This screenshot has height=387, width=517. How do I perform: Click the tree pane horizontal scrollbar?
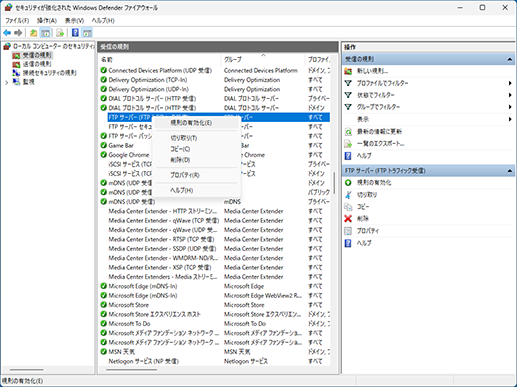(x=27, y=369)
